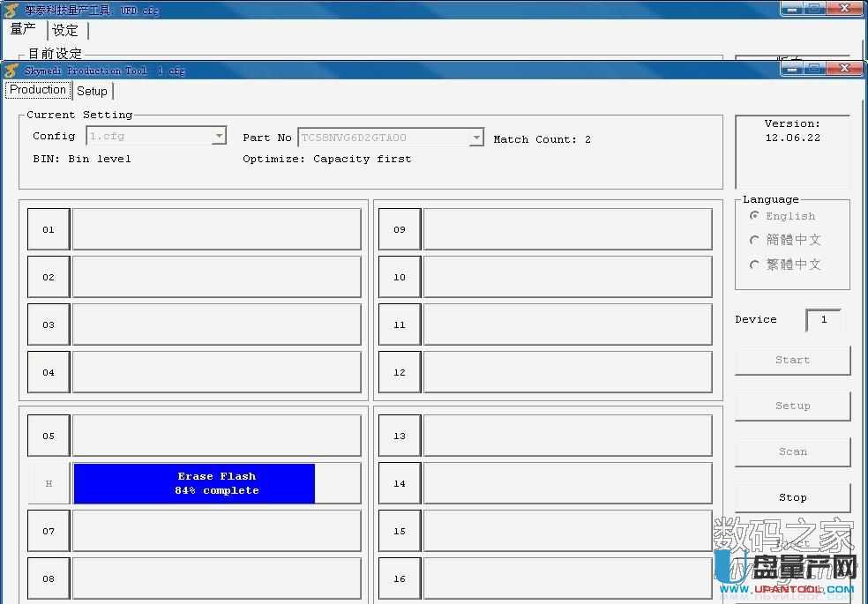Click the Skymedi Production Tool title bar icon
This screenshot has height=604, width=868.
tap(12, 71)
